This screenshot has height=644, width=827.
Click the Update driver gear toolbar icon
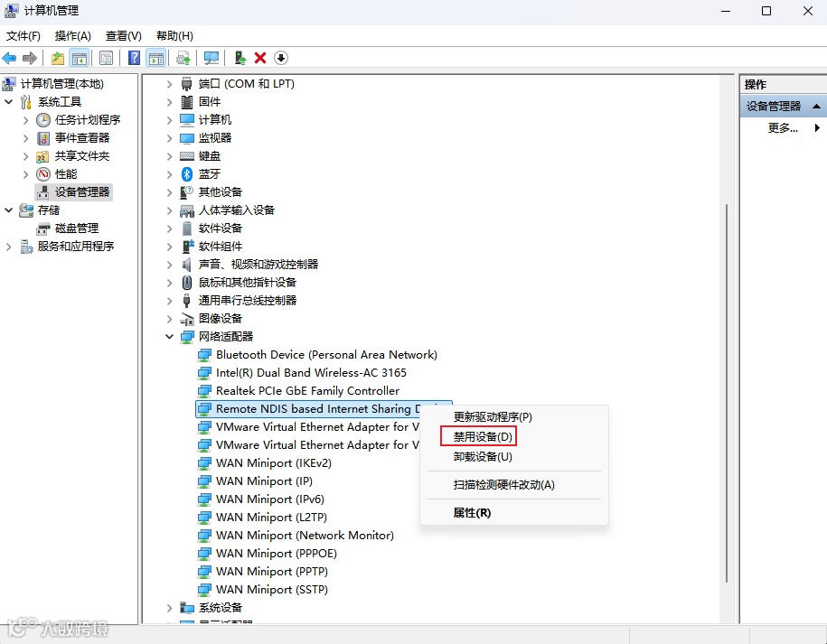coord(183,58)
